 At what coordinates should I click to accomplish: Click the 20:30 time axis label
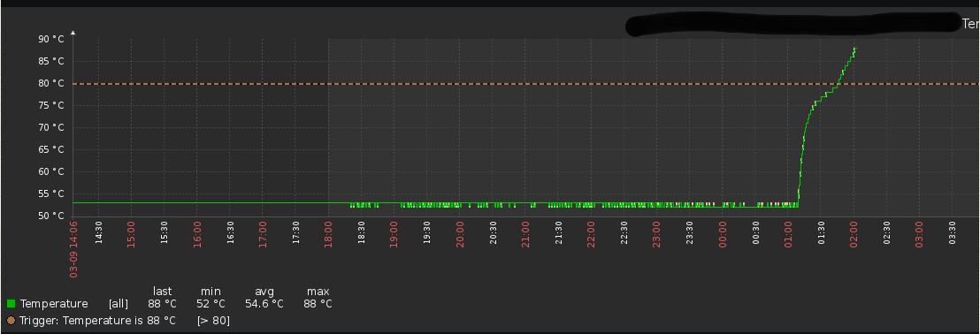point(493,232)
